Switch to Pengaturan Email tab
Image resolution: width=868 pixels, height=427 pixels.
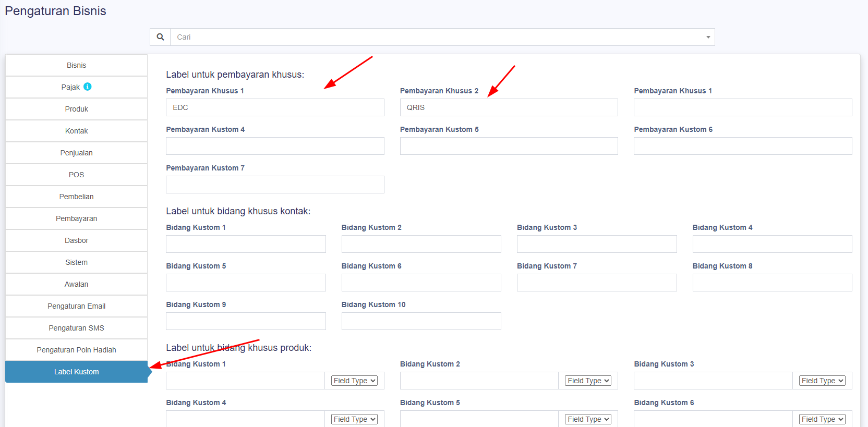tap(76, 306)
